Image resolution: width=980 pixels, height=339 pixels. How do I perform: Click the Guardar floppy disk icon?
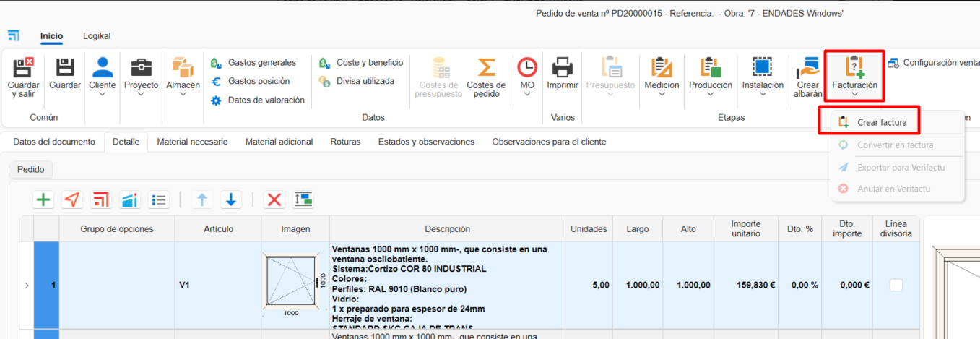pyautogui.click(x=65, y=67)
